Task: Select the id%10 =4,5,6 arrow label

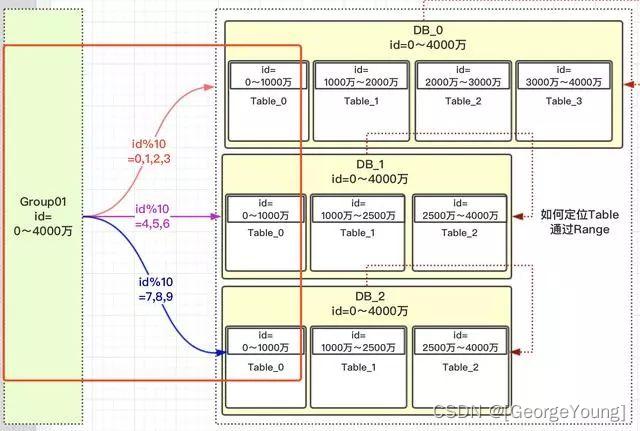Action: coord(152,216)
